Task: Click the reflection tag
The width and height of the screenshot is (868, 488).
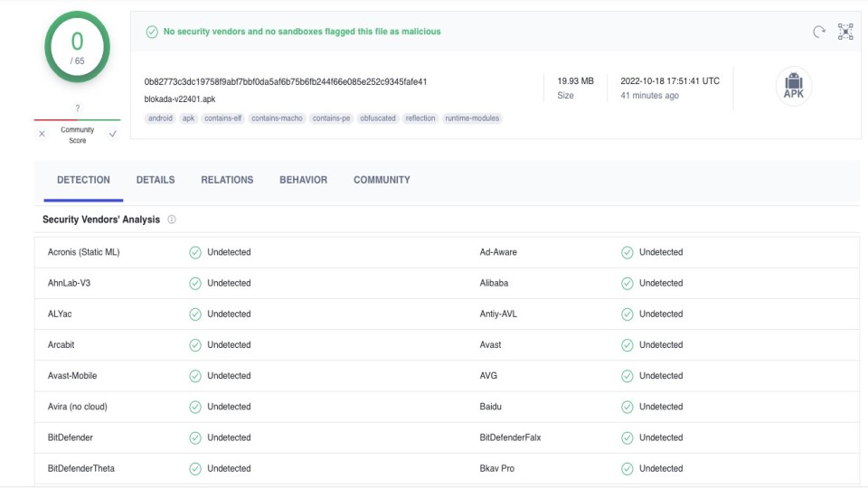Action: click(420, 118)
